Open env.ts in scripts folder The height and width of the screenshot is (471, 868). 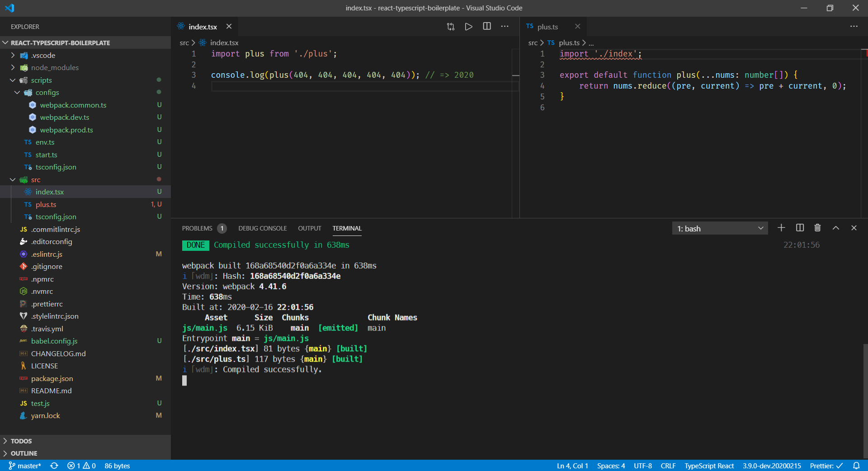[85, 142]
